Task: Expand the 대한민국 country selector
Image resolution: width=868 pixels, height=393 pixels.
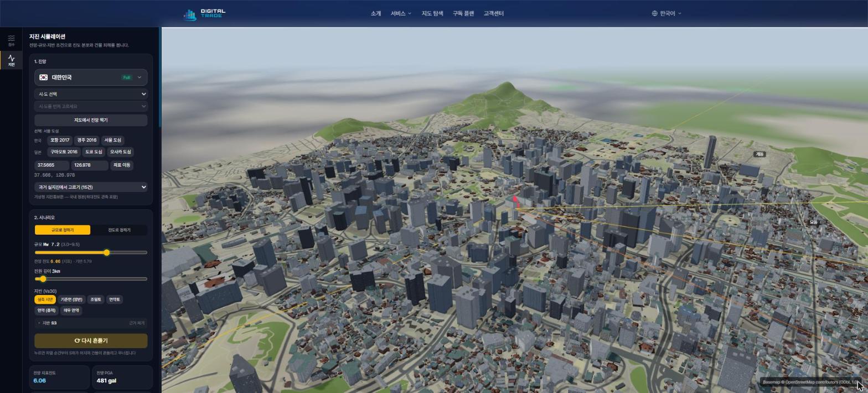Action: coord(91,77)
